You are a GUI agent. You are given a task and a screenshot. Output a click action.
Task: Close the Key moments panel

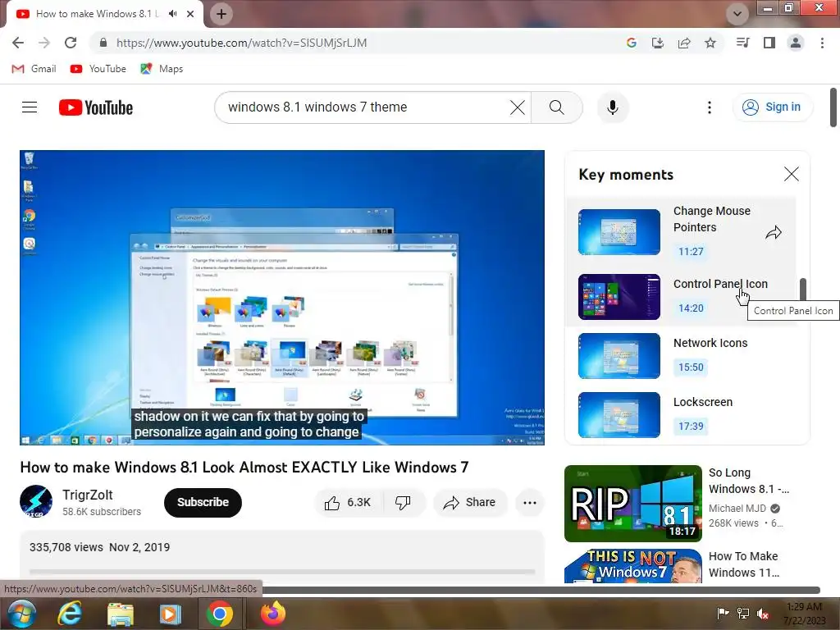792,174
